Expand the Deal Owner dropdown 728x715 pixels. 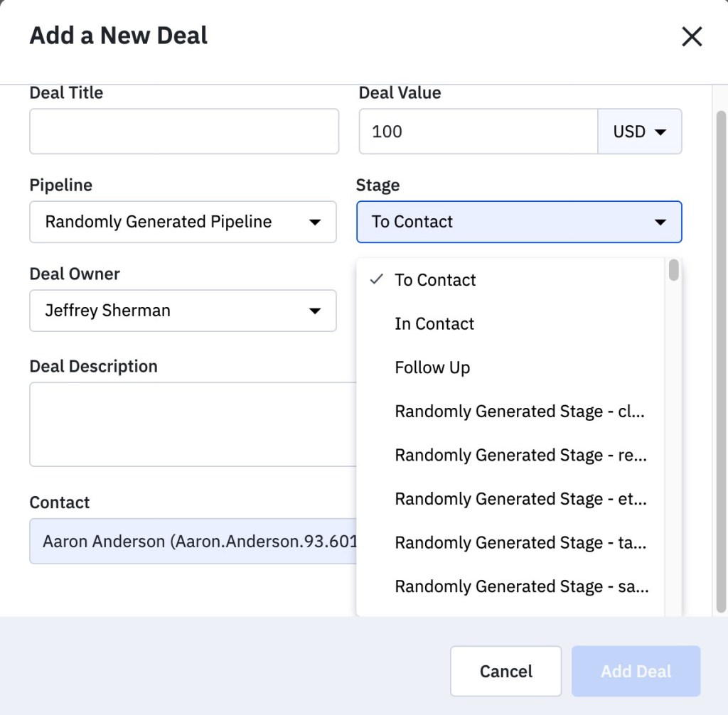(x=183, y=311)
